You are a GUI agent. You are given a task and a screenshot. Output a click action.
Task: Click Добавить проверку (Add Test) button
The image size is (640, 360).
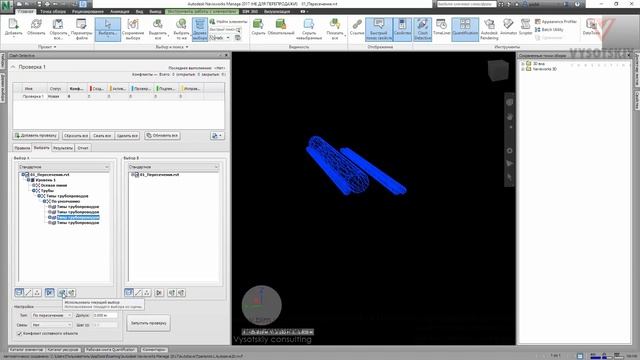point(36,136)
